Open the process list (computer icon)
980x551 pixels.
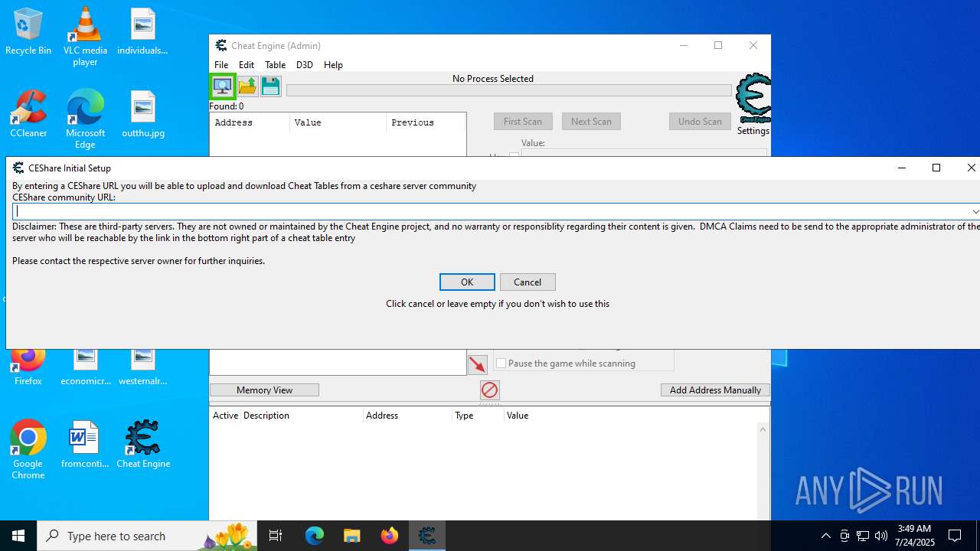coord(223,86)
